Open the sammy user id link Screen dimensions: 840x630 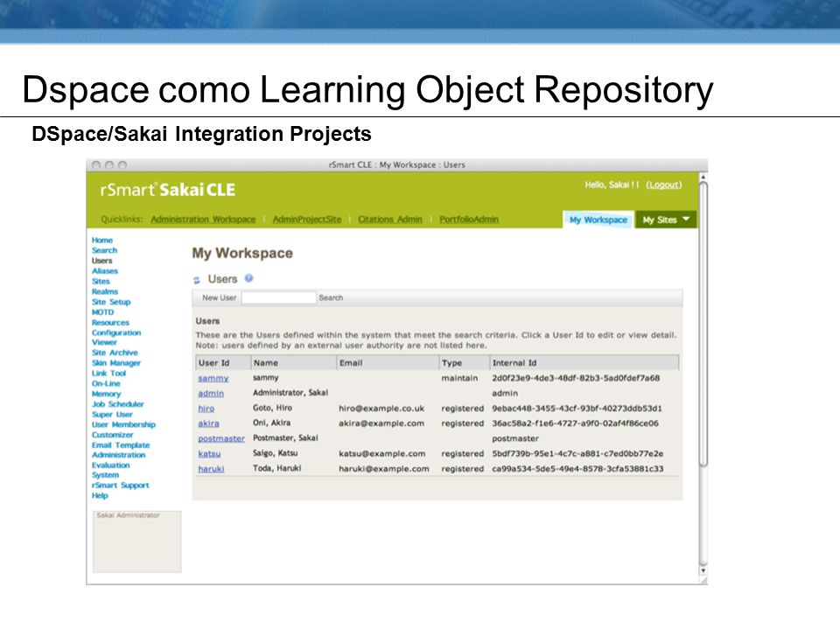[x=213, y=378]
